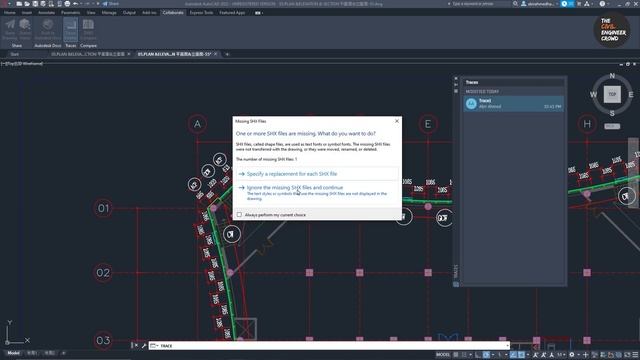Viewport: 640px width, 360px height.
Task: Click the WCS dropdown below the ViewCube
Action: tap(612, 126)
